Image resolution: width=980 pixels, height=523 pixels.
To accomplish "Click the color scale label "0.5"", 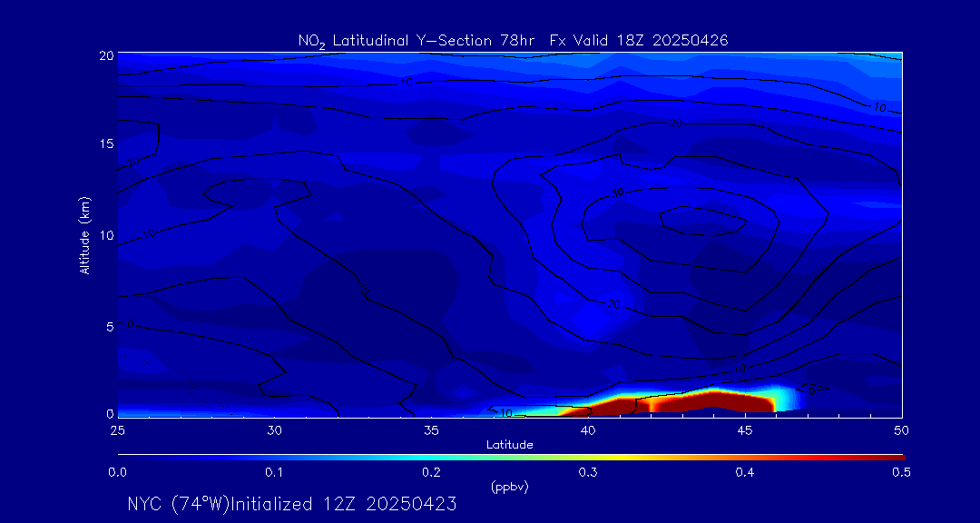I will [901, 472].
